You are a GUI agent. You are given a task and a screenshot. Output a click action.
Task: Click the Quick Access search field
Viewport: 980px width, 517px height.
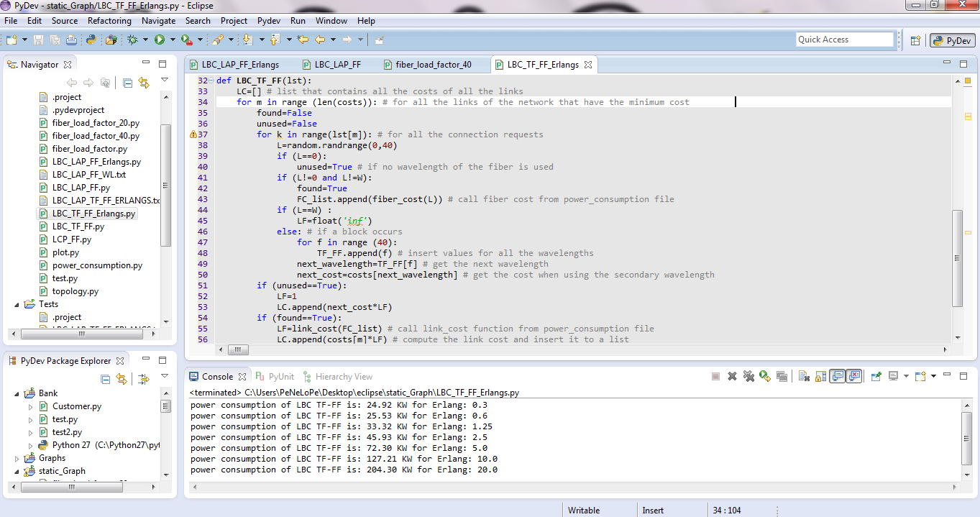pyautogui.click(x=844, y=40)
